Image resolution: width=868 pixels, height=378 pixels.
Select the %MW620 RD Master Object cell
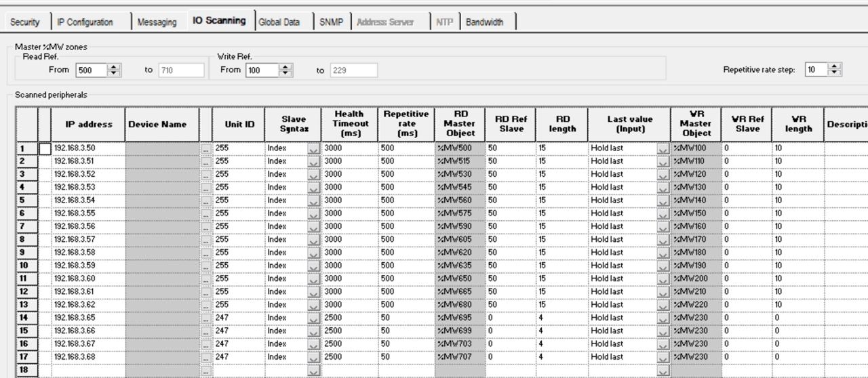(460, 253)
